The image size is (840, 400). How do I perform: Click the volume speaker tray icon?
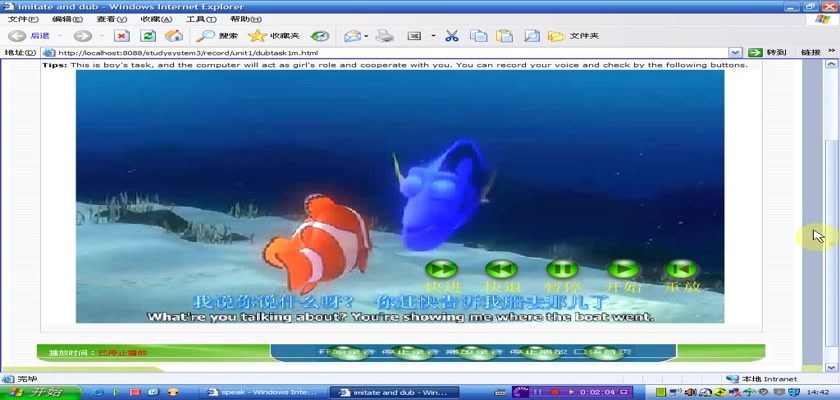tap(691, 393)
